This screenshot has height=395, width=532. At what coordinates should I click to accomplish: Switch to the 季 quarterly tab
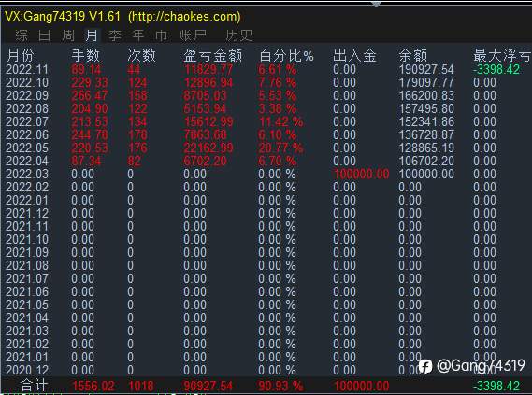(x=115, y=35)
